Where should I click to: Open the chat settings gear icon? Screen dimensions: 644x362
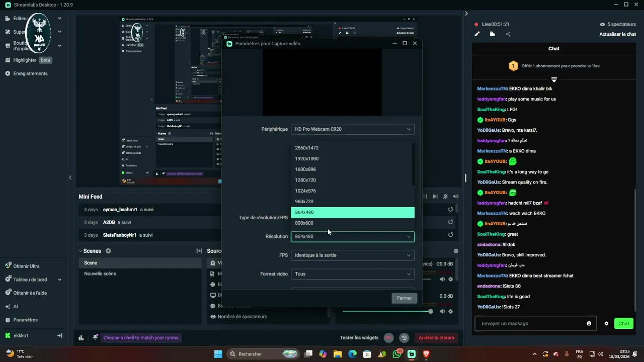[x=606, y=323]
